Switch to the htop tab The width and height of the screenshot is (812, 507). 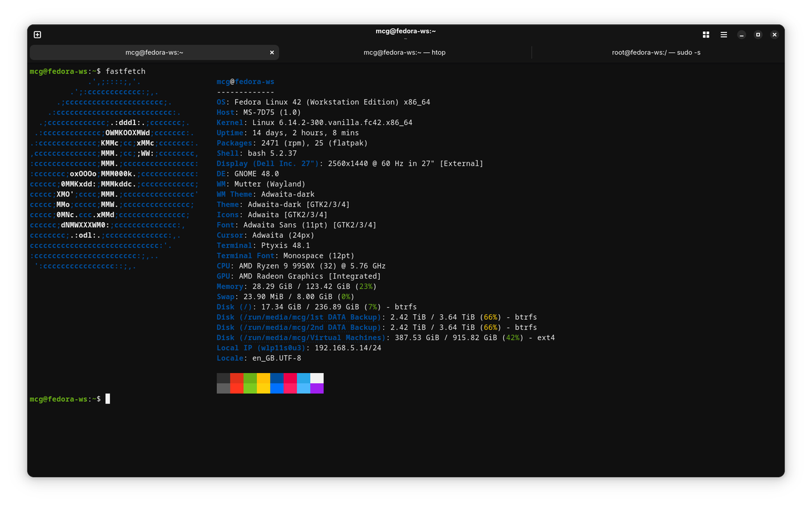click(406, 52)
